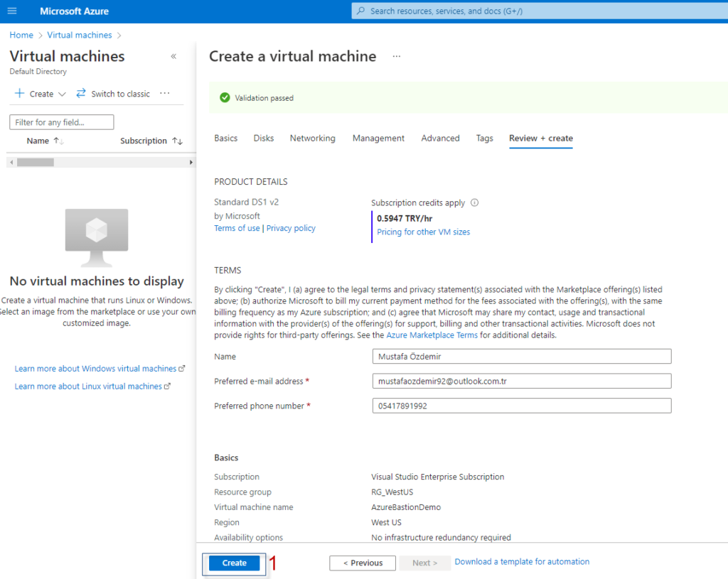Screen dimensions: 728x579
Task: Click the 0.5947 TRY/hr price text
Action: 405,219
